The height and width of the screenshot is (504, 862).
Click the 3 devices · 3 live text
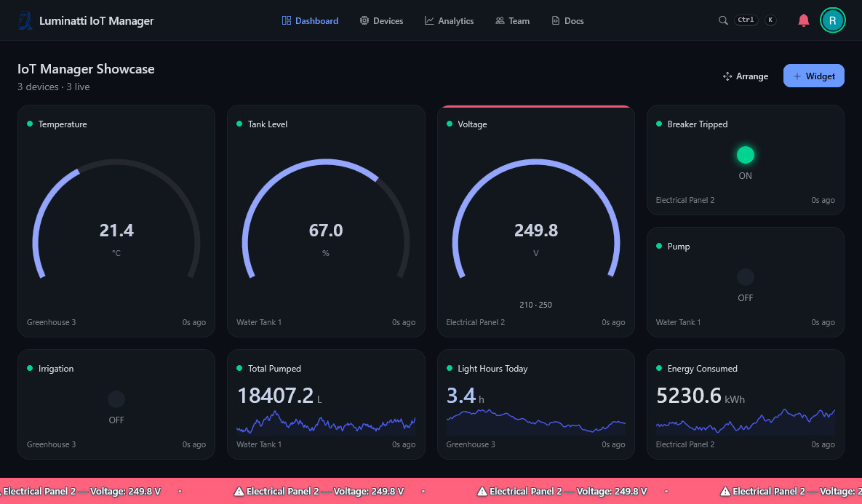(x=53, y=87)
